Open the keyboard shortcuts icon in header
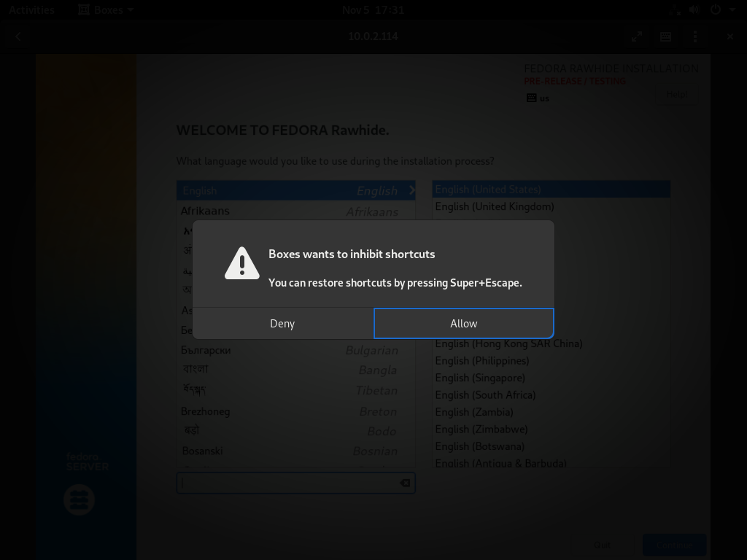Screen dimensions: 747x560 665,36
